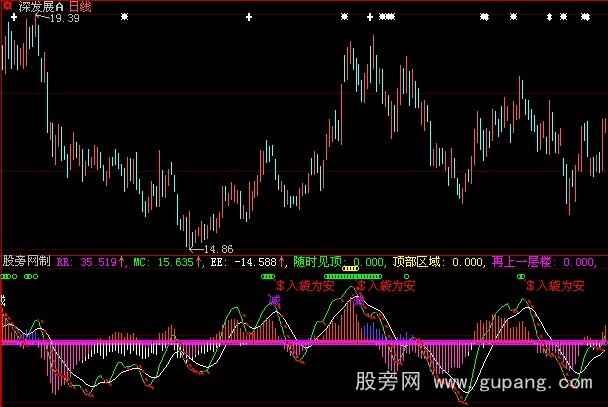Click the up-down arrow marker in top row
The width and height of the screenshot is (608, 407).
coord(549,17)
